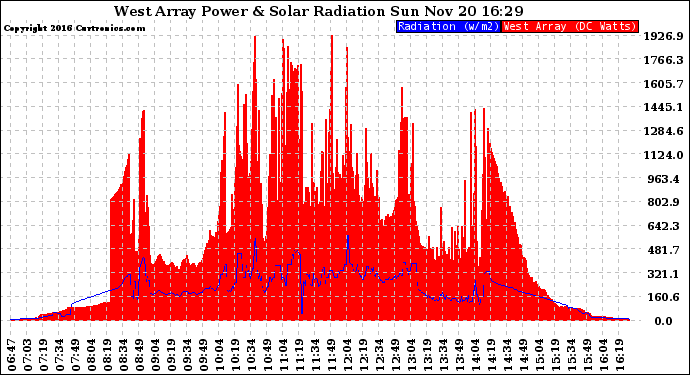690x375 pixels.
Task: Click the 16:19 time label
Action: click(x=619, y=355)
